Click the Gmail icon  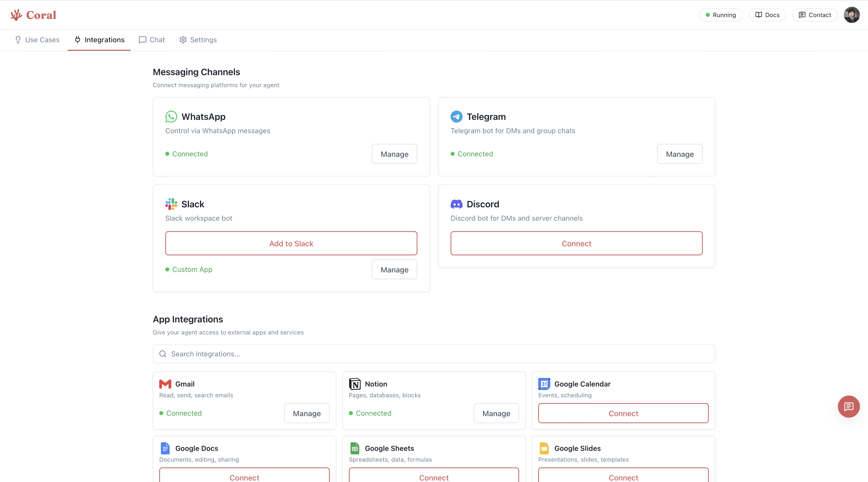coord(165,384)
